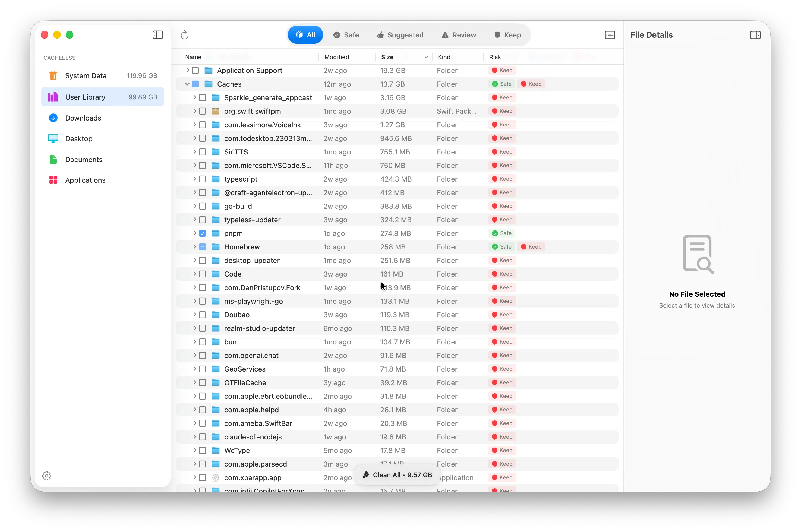The width and height of the screenshot is (801, 532).
Task: Expand the go-build folder
Action: (x=194, y=206)
